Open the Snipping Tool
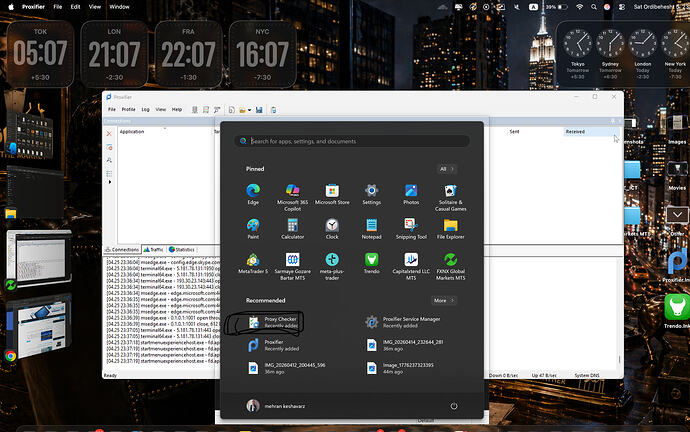 coord(411,229)
